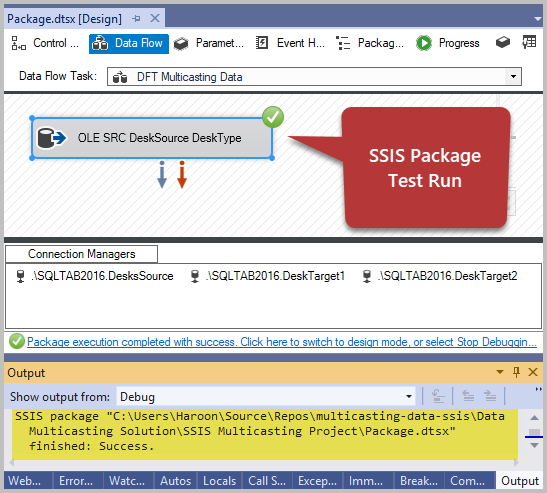547x493 pixels.
Task: Click the execution success check icon
Action: point(17,341)
